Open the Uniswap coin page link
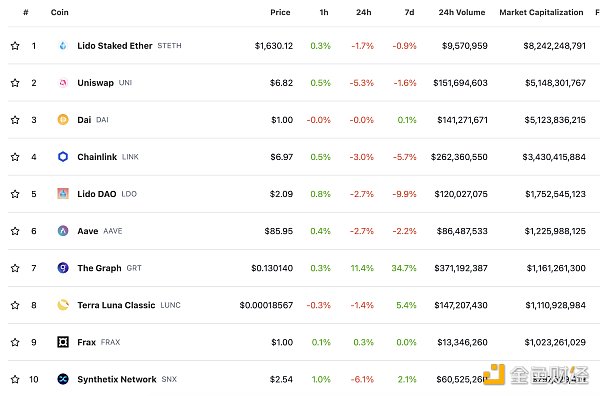 [95, 83]
